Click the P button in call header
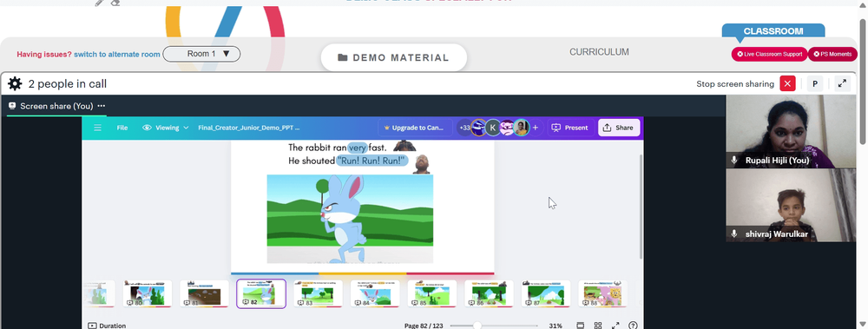868x329 pixels. (815, 83)
